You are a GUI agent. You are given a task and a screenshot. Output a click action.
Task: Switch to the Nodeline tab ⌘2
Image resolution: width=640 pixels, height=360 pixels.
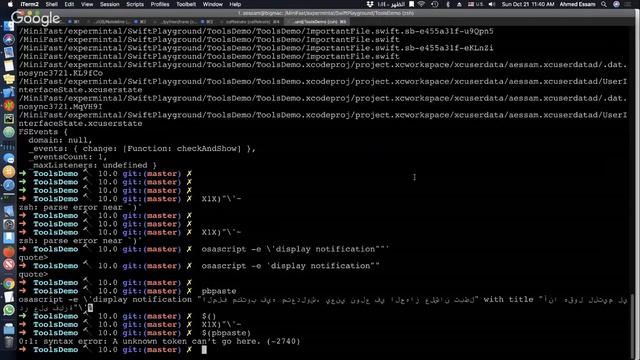click(116, 22)
